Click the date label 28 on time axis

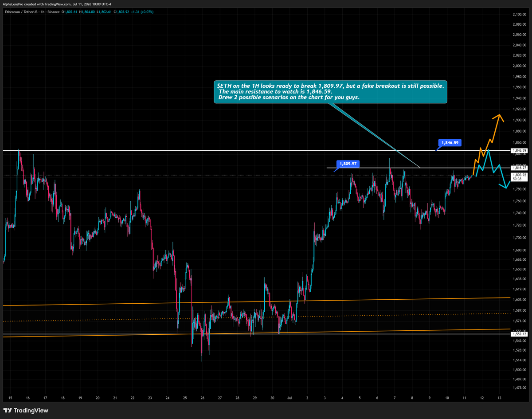coord(237,398)
